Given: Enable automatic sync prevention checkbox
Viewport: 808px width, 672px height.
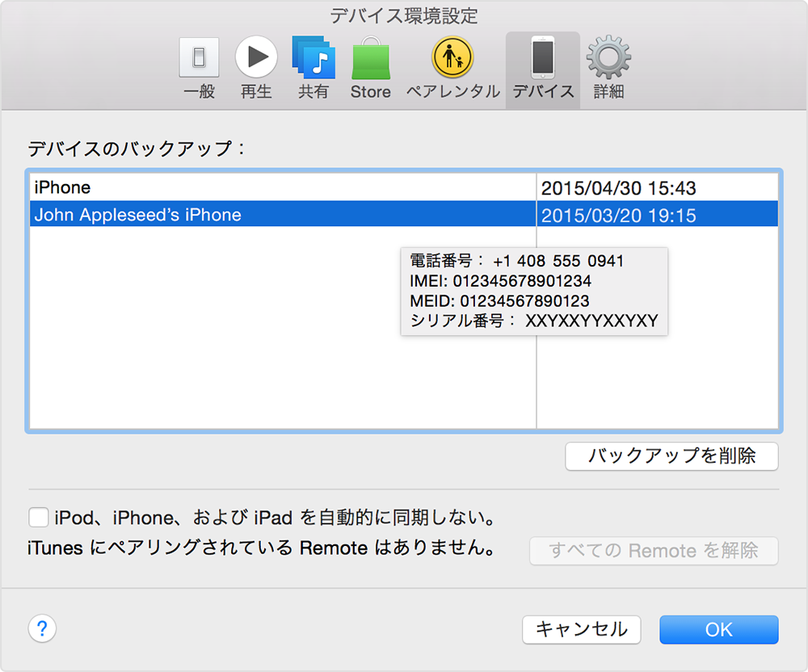Looking at the screenshot, I should [38, 518].
